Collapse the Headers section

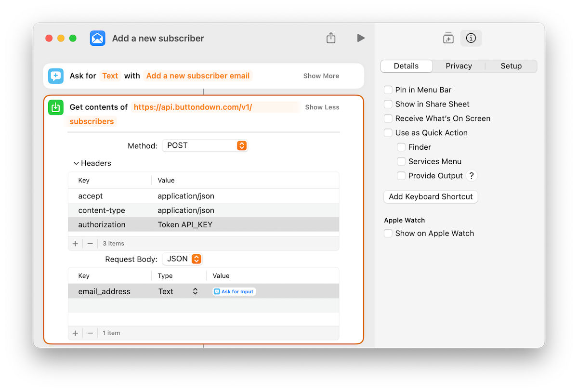click(76, 163)
